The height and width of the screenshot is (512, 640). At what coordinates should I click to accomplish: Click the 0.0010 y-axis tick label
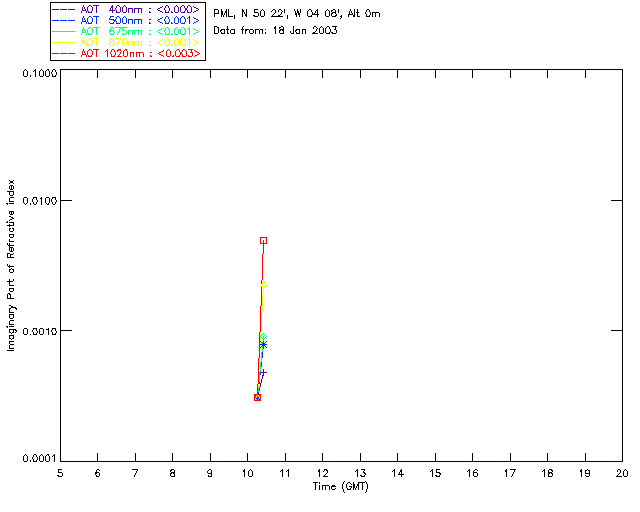tap(40, 331)
